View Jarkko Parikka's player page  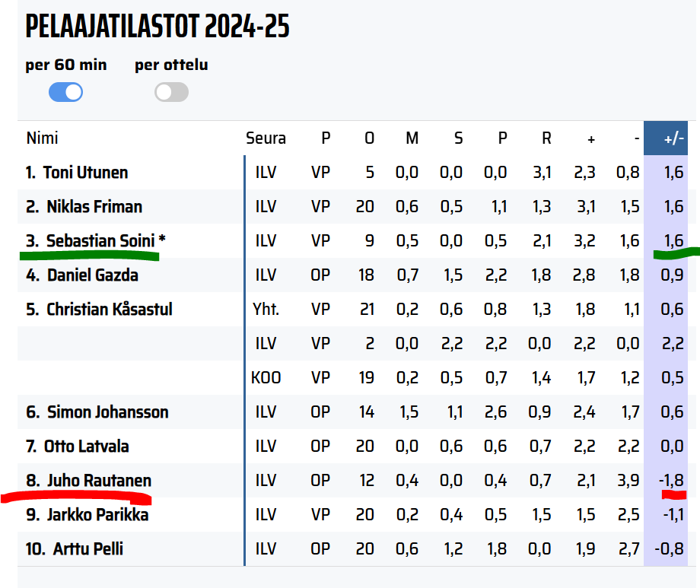[97, 515]
